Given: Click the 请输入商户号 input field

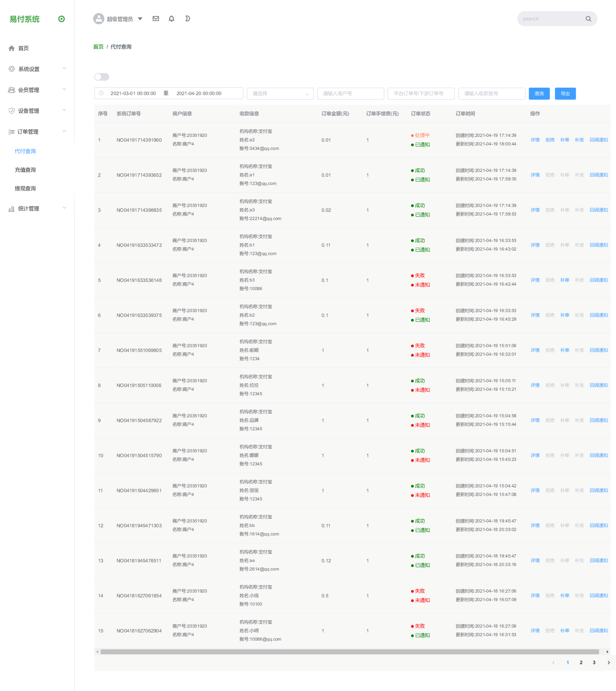Looking at the screenshot, I should coord(350,94).
